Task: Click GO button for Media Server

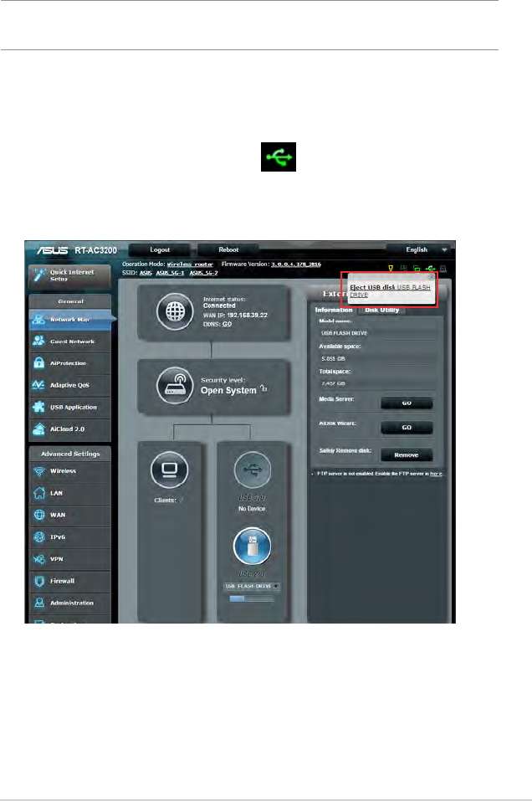Action: click(x=407, y=403)
